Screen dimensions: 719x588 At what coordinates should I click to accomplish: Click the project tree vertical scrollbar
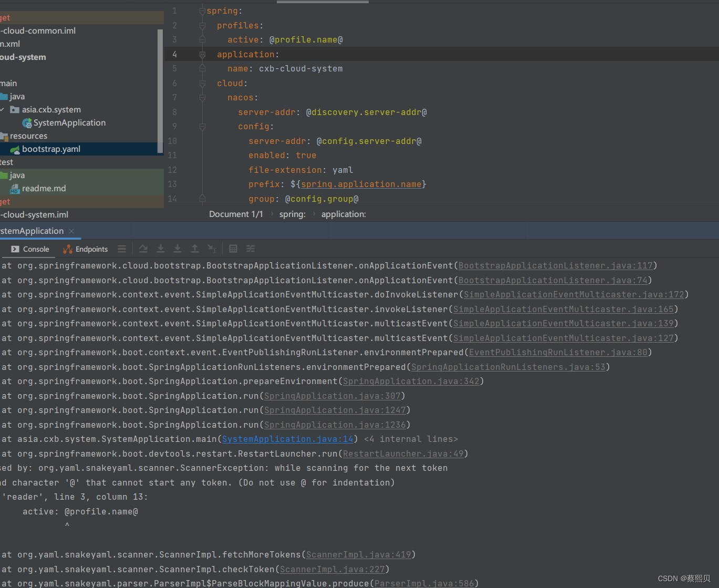160,91
